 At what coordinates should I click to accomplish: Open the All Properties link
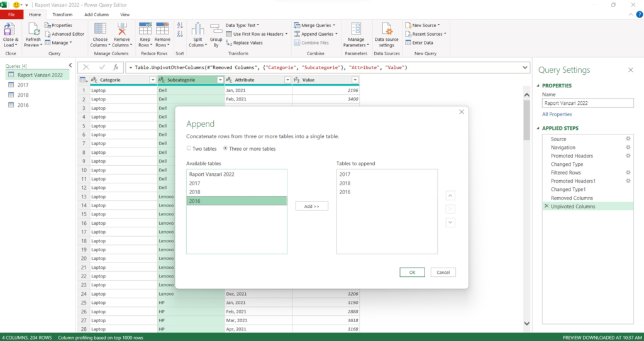coord(557,114)
